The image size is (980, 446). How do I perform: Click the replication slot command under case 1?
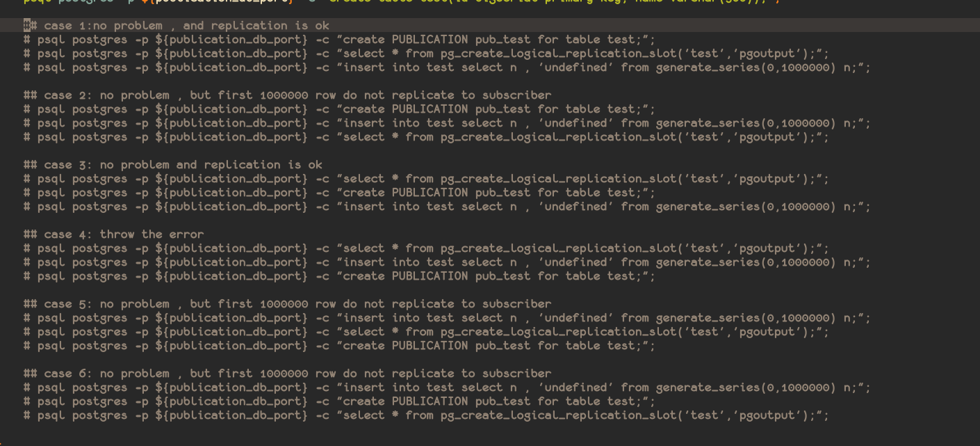coord(426,54)
